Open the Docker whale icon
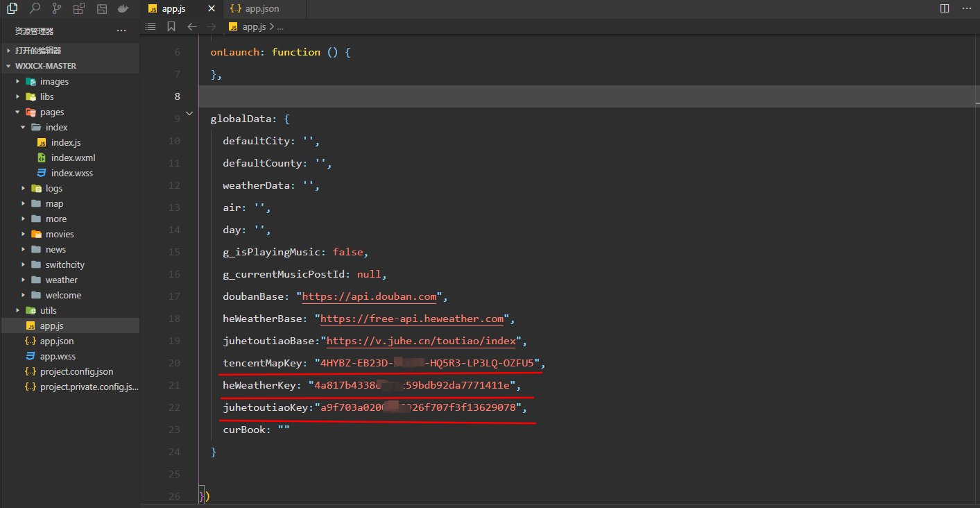Image resolution: width=980 pixels, height=508 pixels. 123,8
